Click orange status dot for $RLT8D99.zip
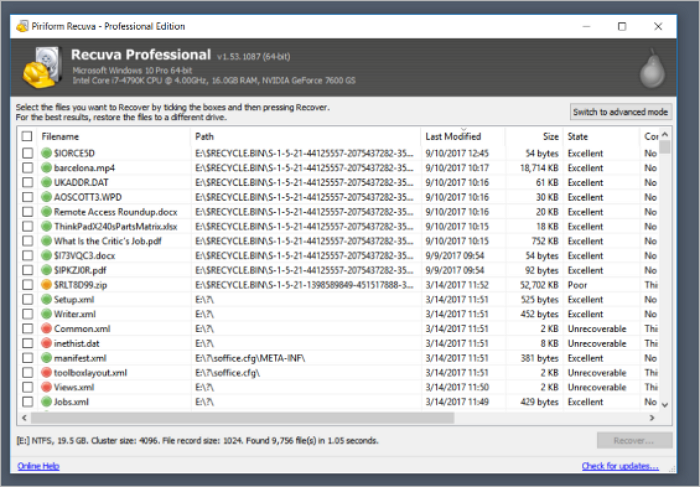 click(46, 285)
